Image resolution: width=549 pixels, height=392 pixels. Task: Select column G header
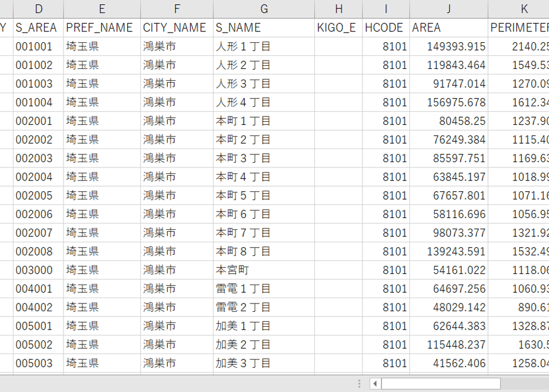point(264,9)
